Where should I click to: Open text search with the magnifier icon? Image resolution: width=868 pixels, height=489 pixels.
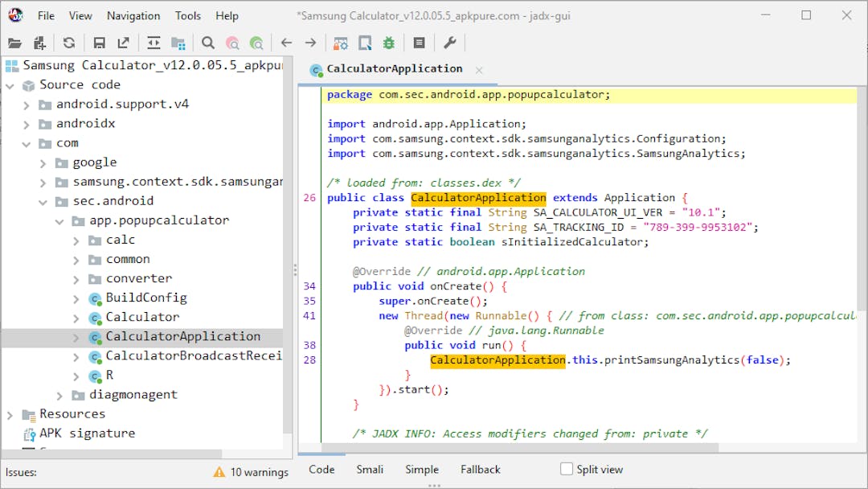[208, 43]
